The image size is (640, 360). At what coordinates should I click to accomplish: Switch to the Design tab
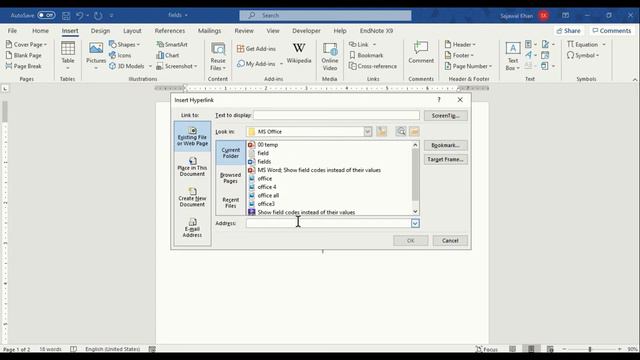(100, 31)
